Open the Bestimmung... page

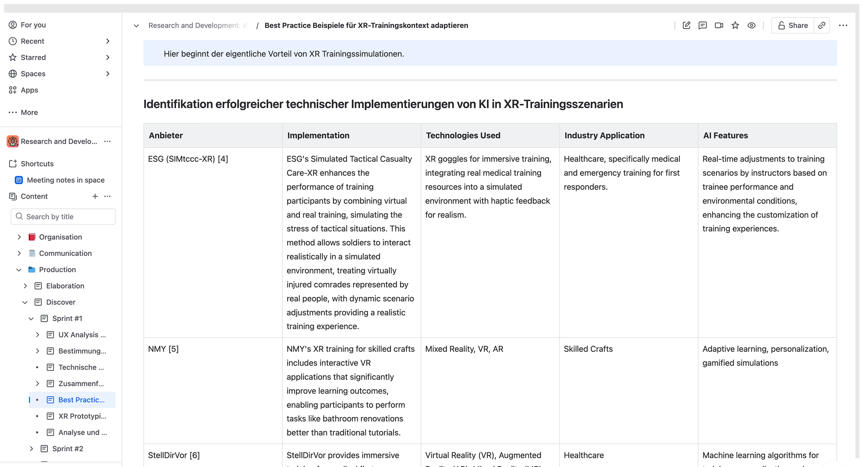coord(82,351)
